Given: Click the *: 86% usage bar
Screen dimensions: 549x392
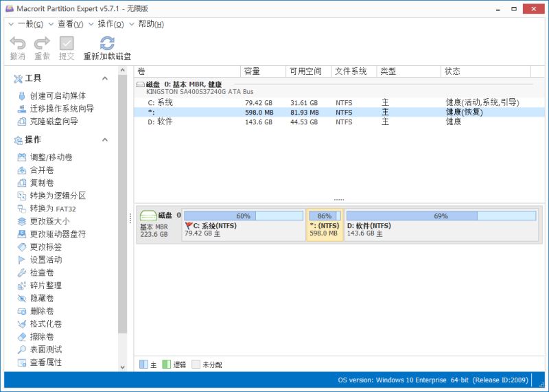Looking at the screenshot, I should [x=325, y=216].
